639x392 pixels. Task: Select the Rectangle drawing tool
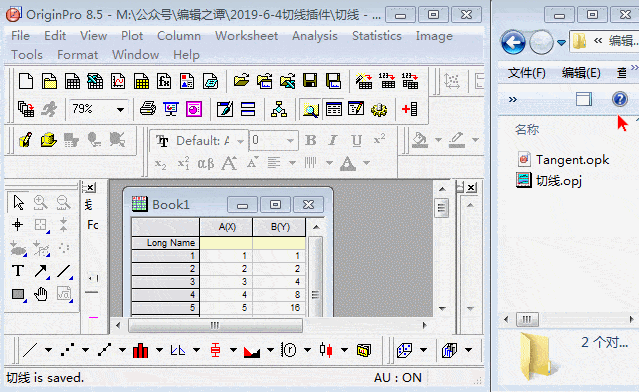(x=18, y=294)
